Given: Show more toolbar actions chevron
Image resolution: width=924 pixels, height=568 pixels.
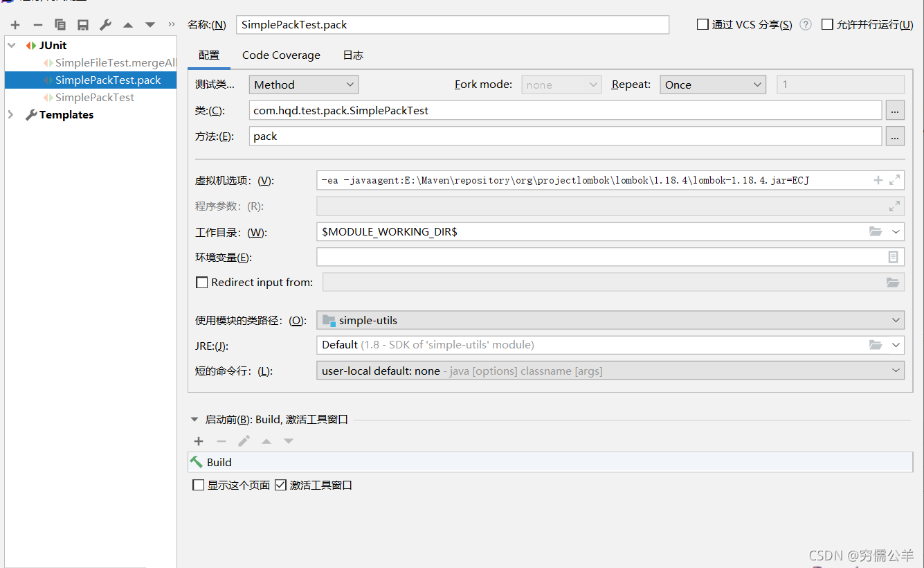Looking at the screenshot, I should (x=171, y=24).
